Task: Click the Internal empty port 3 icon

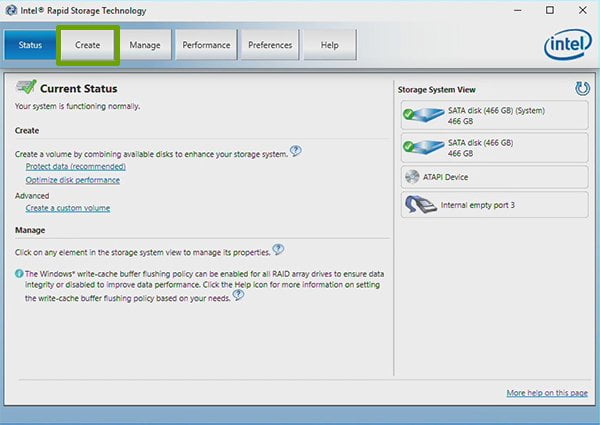Action: coord(421,205)
